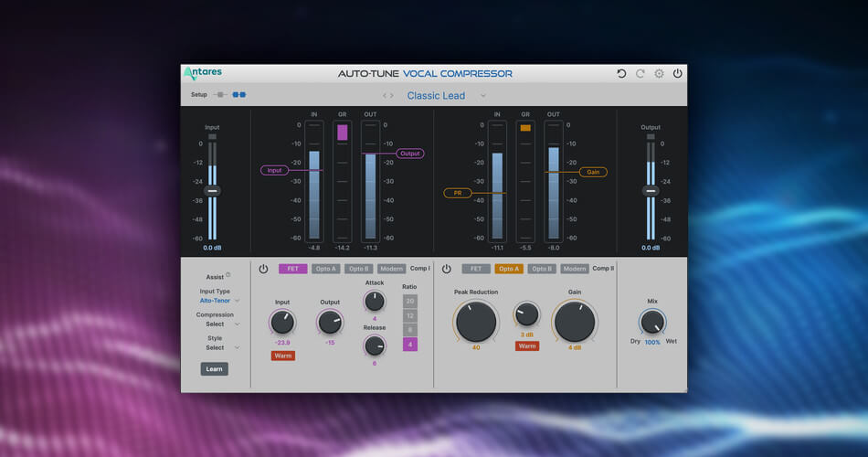Click the Assist info icon
868x457 pixels.
click(228, 275)
